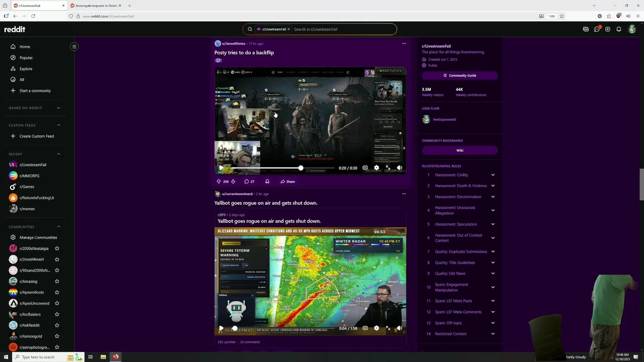
Task: Mute the Yallbot video
Action: (399, 328)
